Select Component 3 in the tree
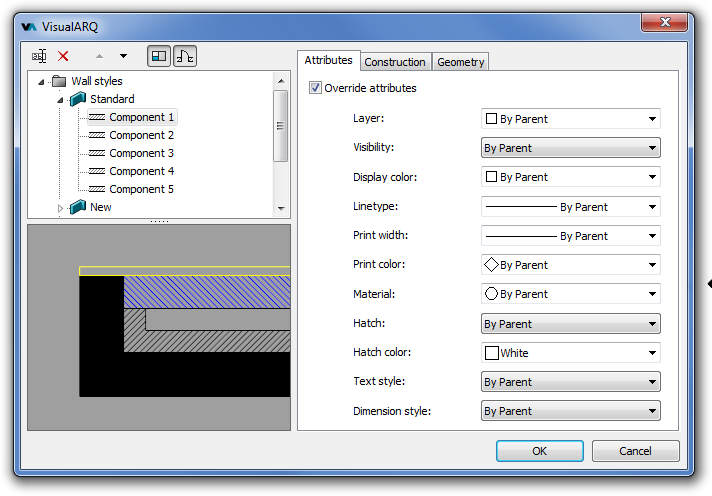The height and width of the screenshot is (496, 712). pyautogui.click(x=141, y=153)
